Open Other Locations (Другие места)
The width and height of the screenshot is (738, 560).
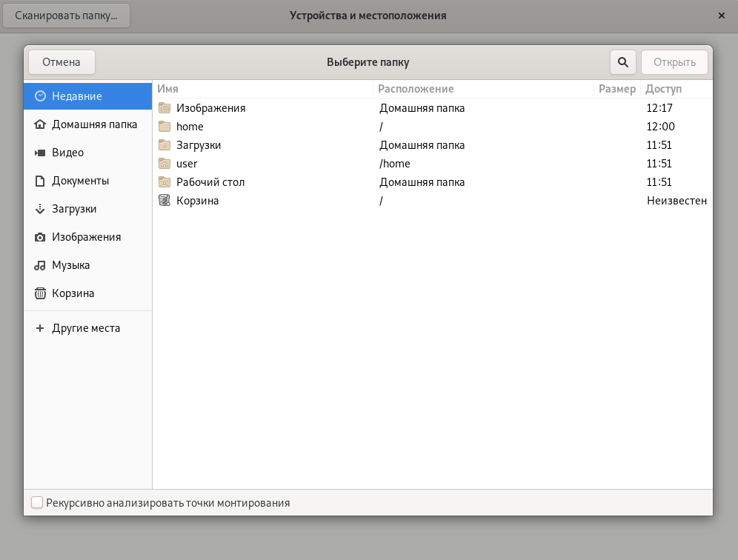point(85,328)
